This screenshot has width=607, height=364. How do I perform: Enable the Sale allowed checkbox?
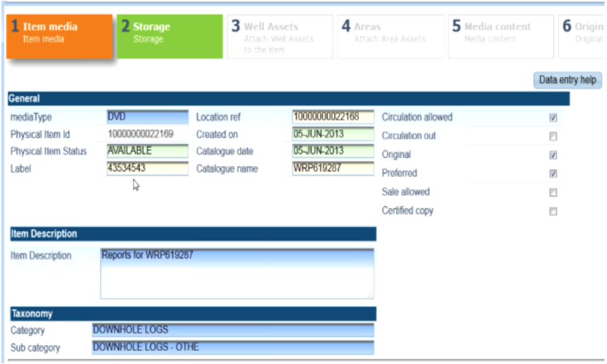pos(553,192)
